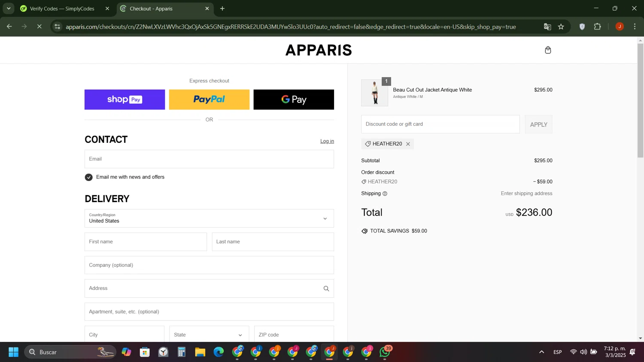Viewport: 644px width, 362px height.
Task: Focus the ZIP code field
Action: point(294,335)
